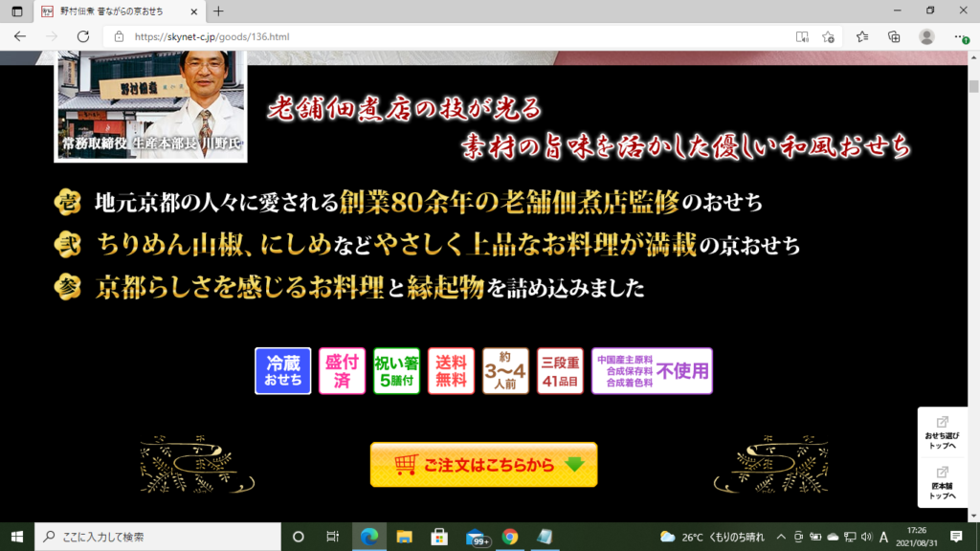980x551 pixels.
Task: Click the 三段重41品目 badge
Action: click(x=560, y=371)
